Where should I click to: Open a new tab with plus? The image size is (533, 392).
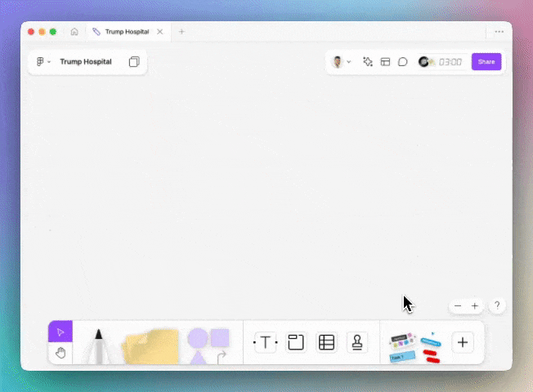[181, 32]
